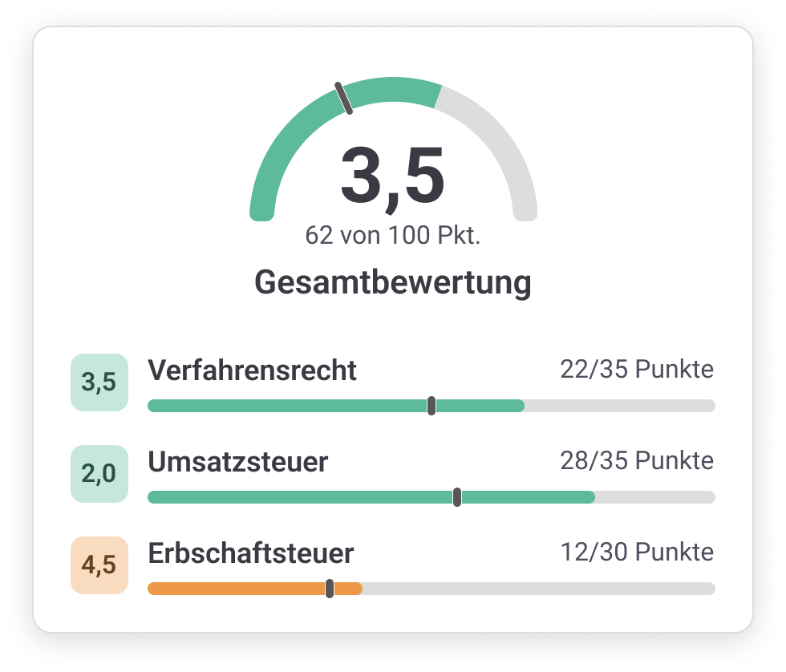Click the 2,0 grade badge for Umsatzsteuer
Image resolution: width=786 pixels, height=672 pixels.
tap(99, 474)
